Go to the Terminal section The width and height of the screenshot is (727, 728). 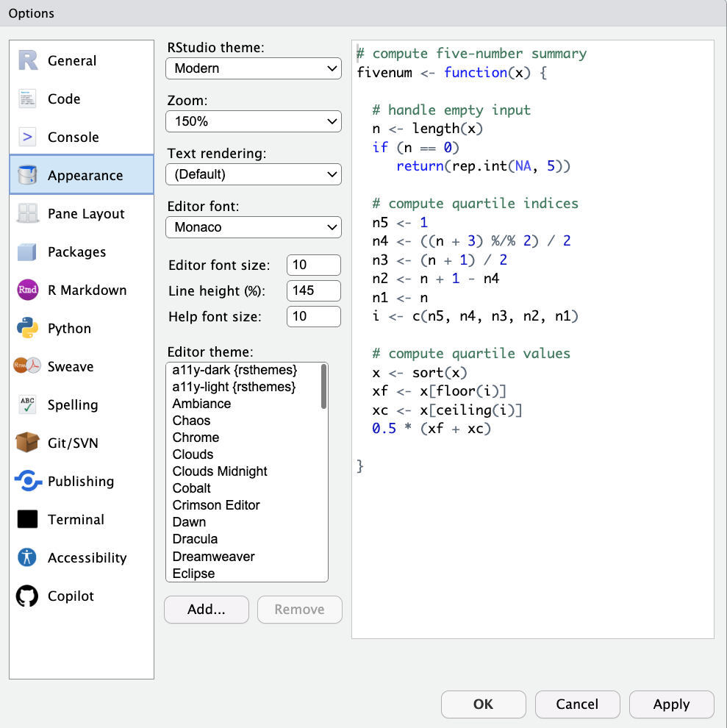click(x=76, y=520)
